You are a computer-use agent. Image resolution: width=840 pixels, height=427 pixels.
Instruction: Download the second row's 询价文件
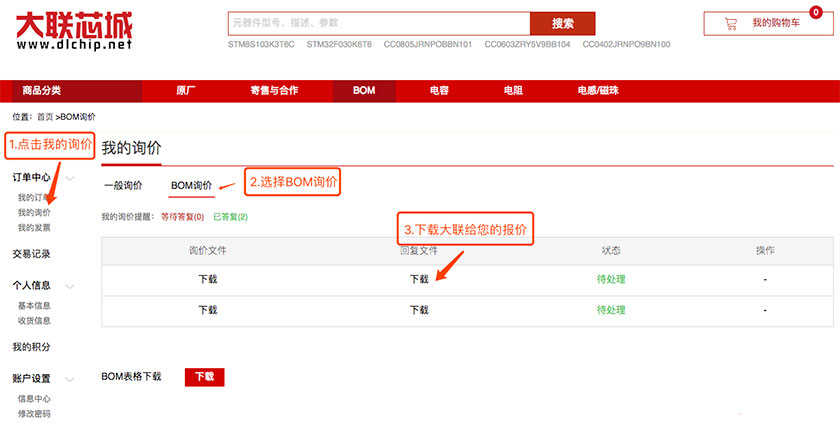(x=208, y=310)
